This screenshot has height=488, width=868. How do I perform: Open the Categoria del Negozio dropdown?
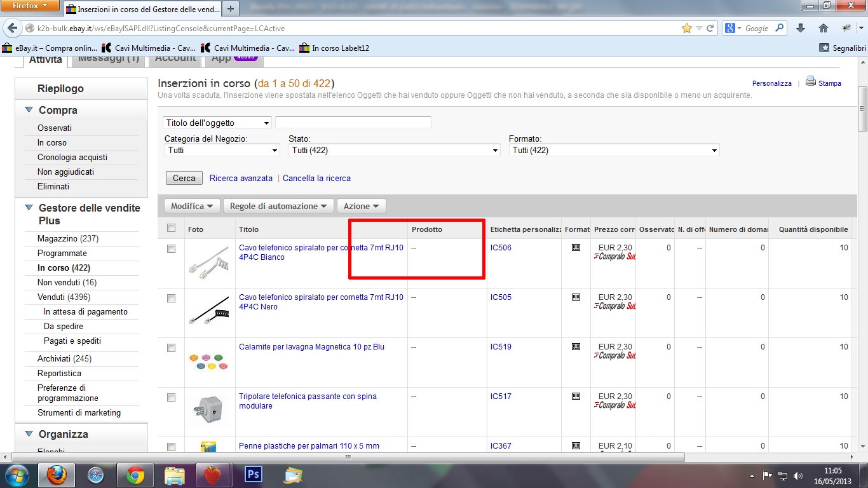222,151
